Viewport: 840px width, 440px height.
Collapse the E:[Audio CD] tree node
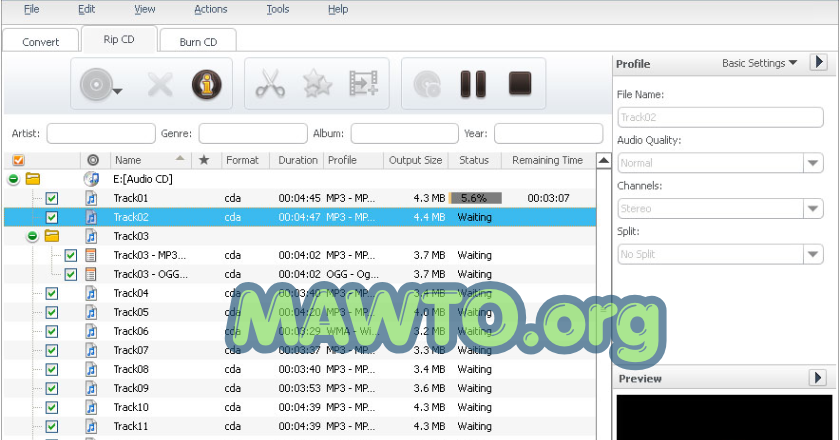13,179
